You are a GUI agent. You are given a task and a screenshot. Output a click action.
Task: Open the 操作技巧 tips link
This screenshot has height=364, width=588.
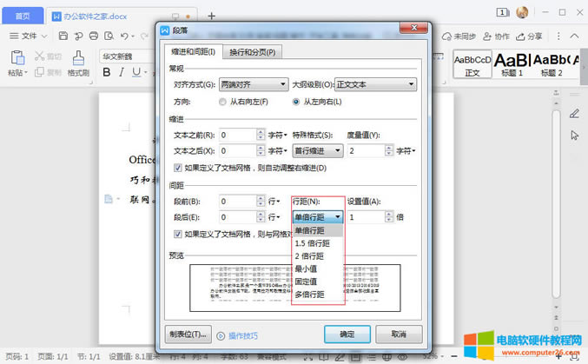[242, 334]
